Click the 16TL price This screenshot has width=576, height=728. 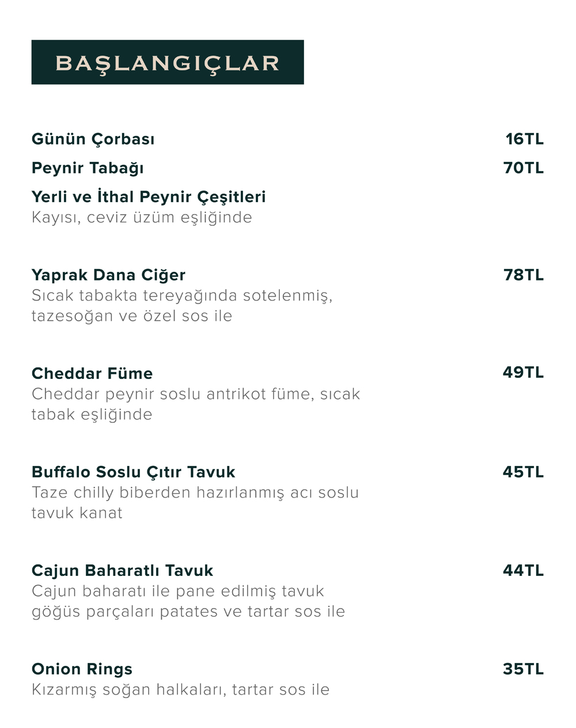pos(524,139)
